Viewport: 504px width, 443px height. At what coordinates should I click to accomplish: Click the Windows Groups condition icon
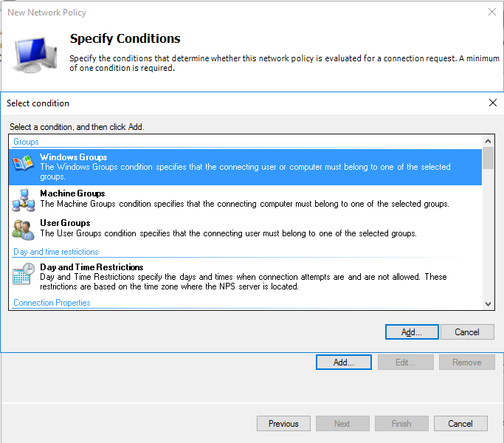point(23,163)
